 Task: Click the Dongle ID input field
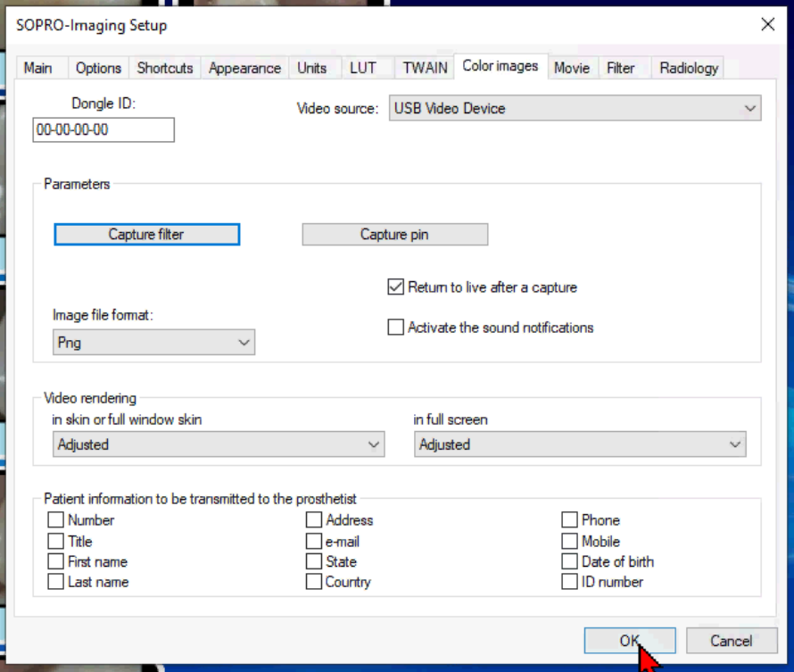[x=103, y=129]
